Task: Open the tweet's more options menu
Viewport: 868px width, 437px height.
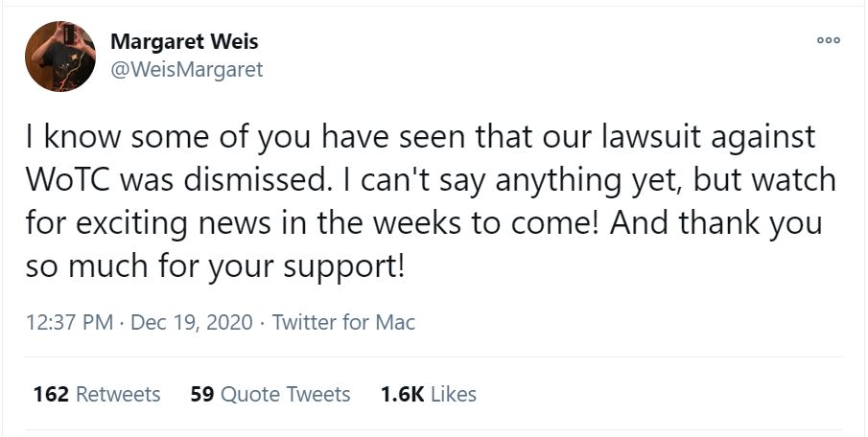Action: click(x=828, y=41)
